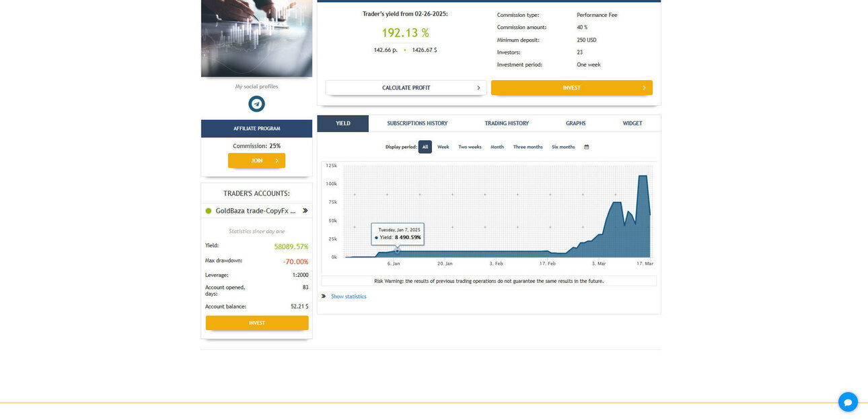Image resolution: width=868 pixels, height=419 pixels.
Task: Click the 3. Feb label on chart axis
Action: pyautogui.click(x=496, y=263)
